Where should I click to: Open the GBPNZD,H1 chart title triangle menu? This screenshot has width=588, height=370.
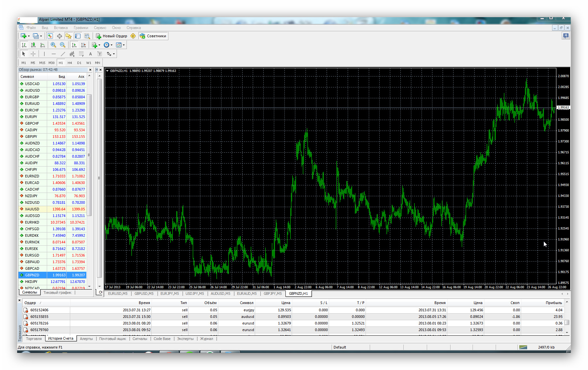(x=107, y=71)
